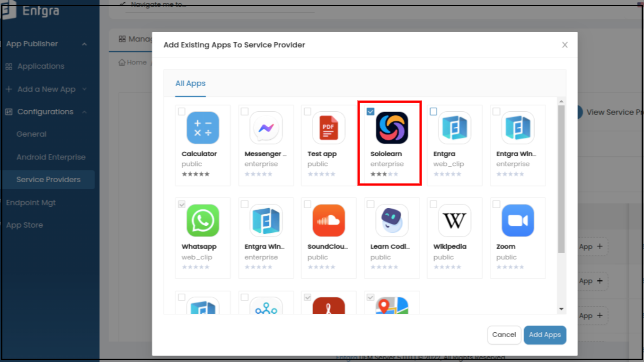
Task: Tick the Learn Coding checkbox
Action: coord(371,204)
